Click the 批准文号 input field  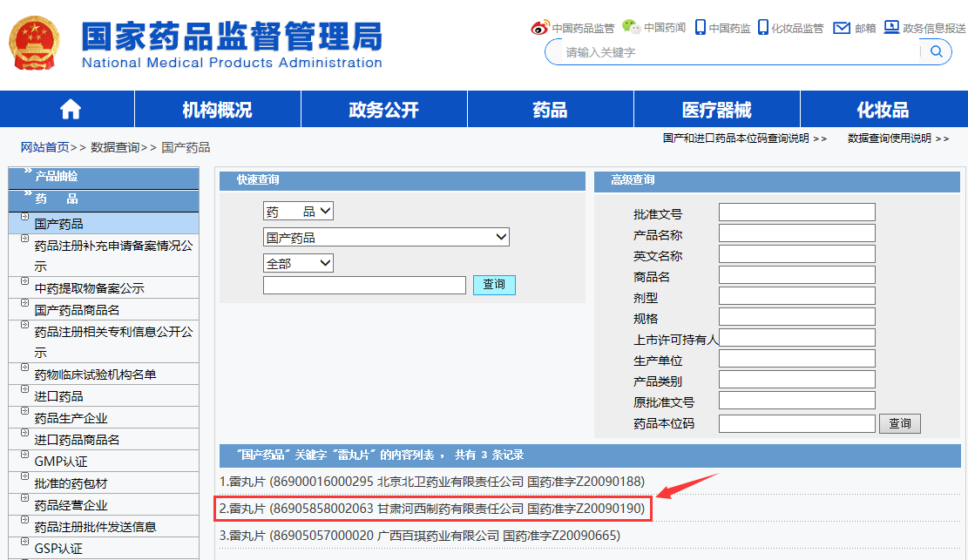(x=796, y=213)
